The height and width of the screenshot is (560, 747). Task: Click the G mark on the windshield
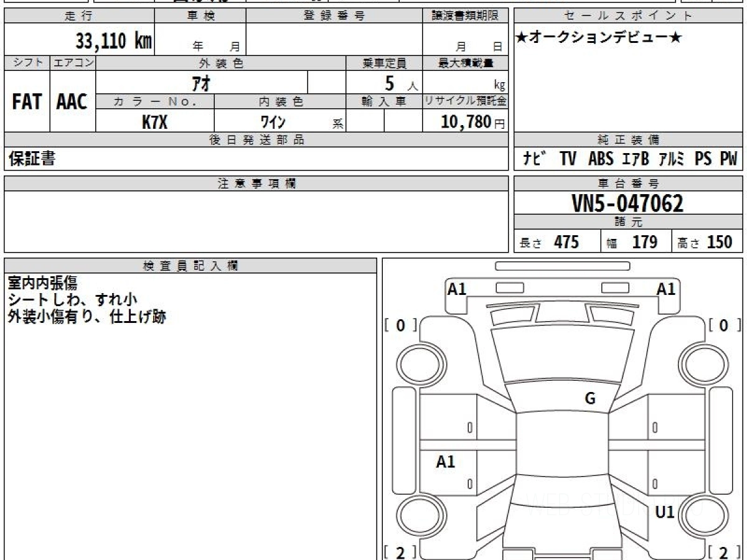pos(590,399)
